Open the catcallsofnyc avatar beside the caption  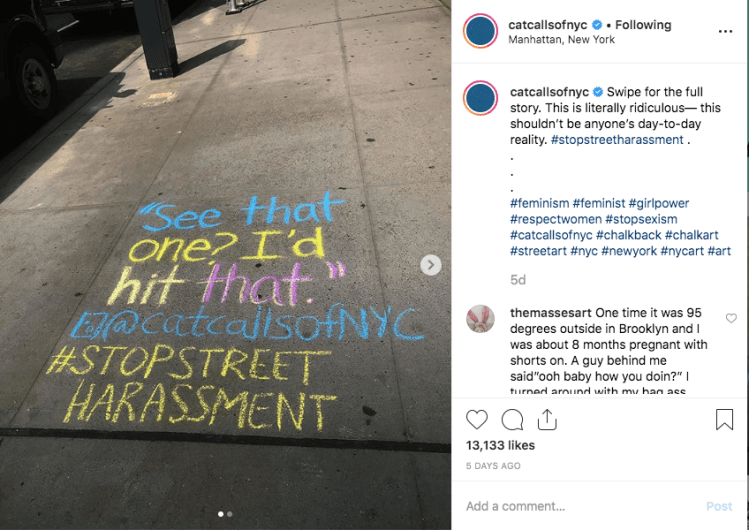(481, 98)
